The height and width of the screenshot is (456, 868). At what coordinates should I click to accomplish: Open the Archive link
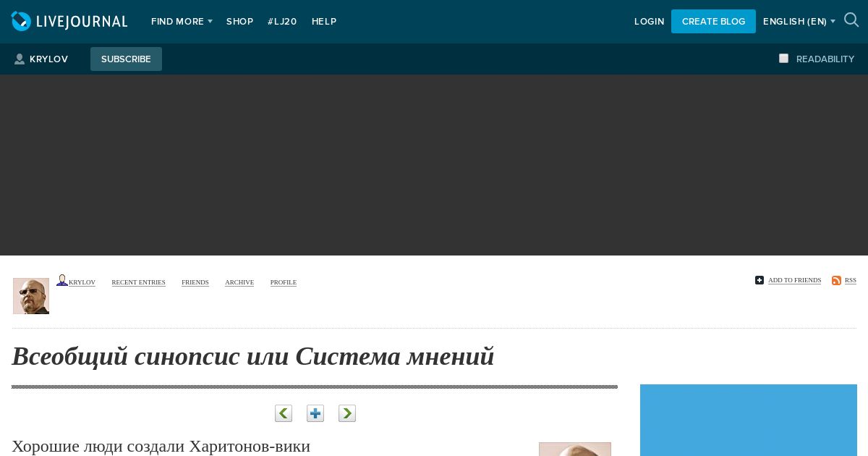point(239,282)
